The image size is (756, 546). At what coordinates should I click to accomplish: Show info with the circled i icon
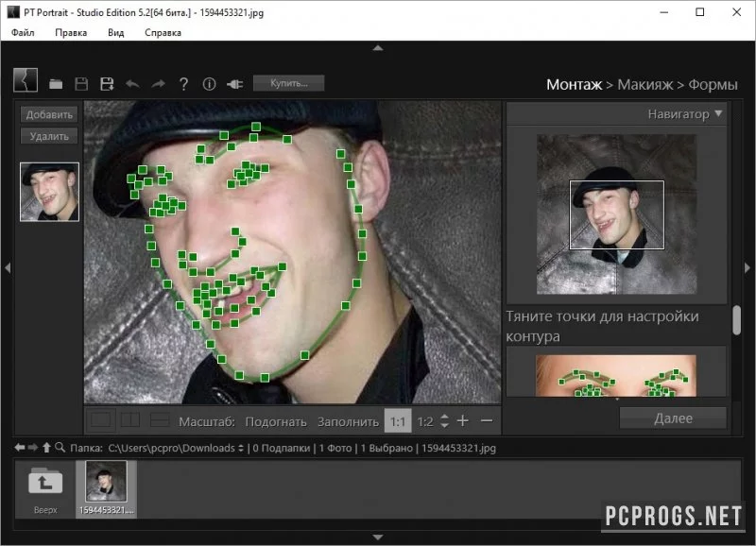209,84
